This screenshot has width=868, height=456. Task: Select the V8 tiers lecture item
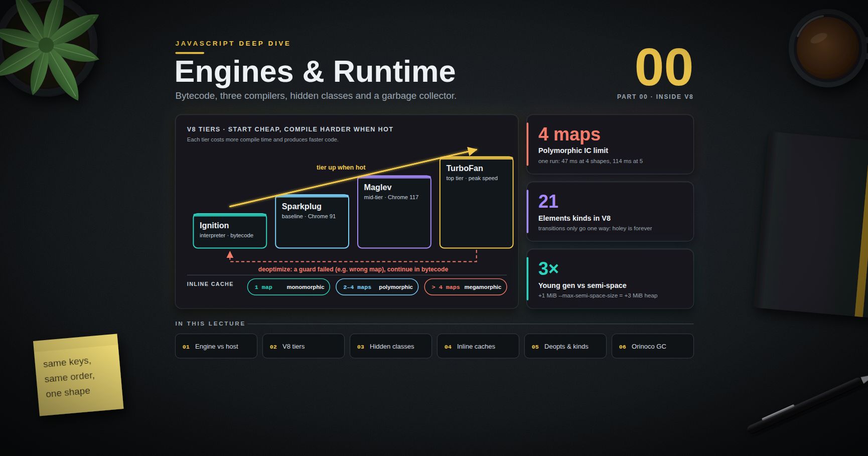pos(303,346)
